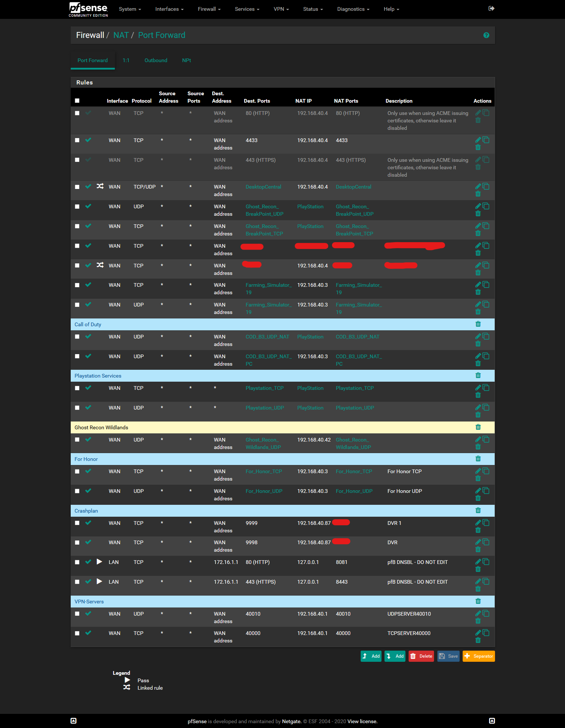Switch to the Port Forward tab
Image resolution: width=565 pixels, height=728 pixels.
pyautogui.click(x=93, y=60)
